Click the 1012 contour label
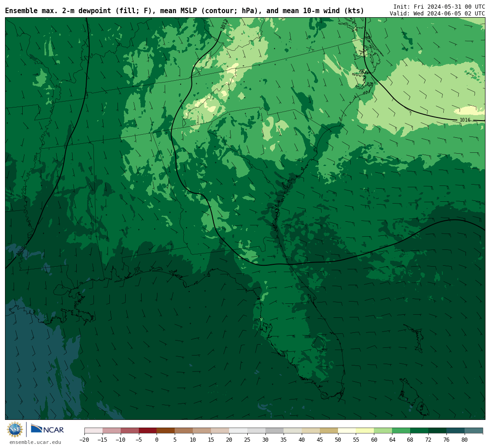This screenshot has width=490, height=448. click(224, 24)
